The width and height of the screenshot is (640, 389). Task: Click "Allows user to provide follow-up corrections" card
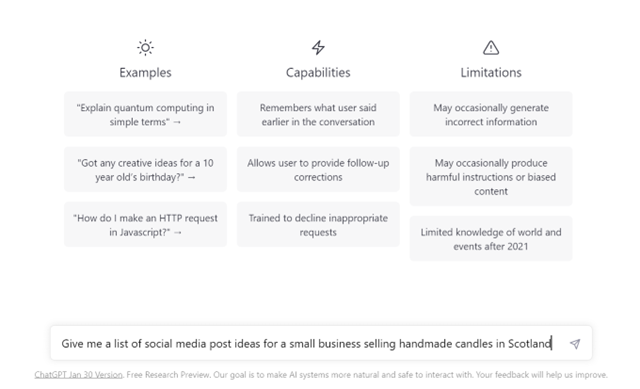[x=318, y=169]
